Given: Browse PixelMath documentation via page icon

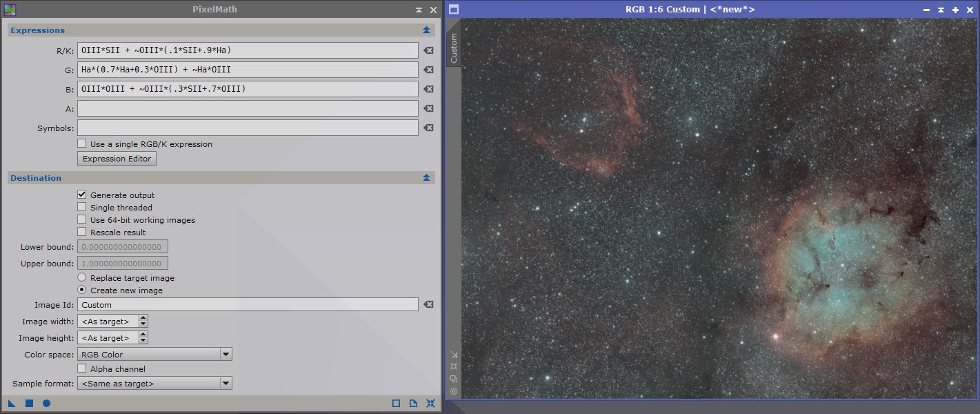Looking at the screenshot, I should [412, 404].
